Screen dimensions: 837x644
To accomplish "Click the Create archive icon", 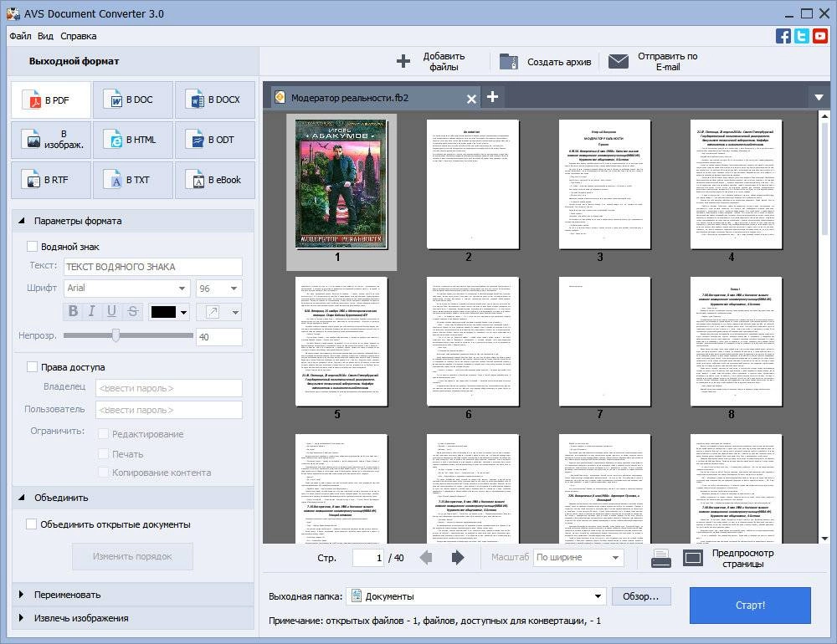I will 508,61.
